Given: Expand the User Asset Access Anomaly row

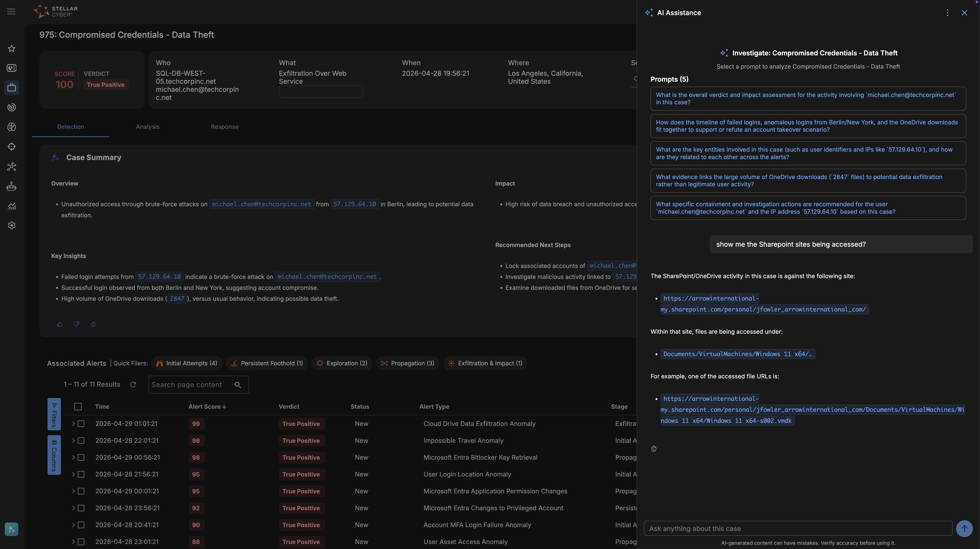Looking at the screenshot, I should click(73, 542).
